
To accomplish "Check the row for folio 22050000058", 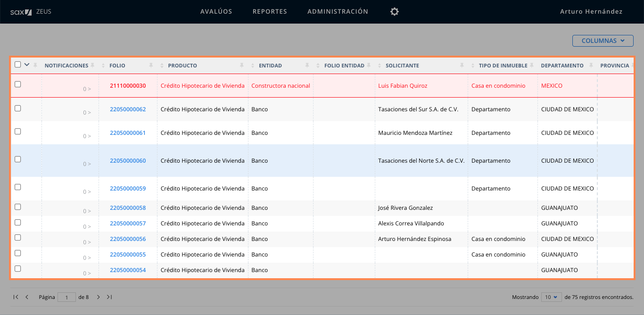I will pos(18,207).
